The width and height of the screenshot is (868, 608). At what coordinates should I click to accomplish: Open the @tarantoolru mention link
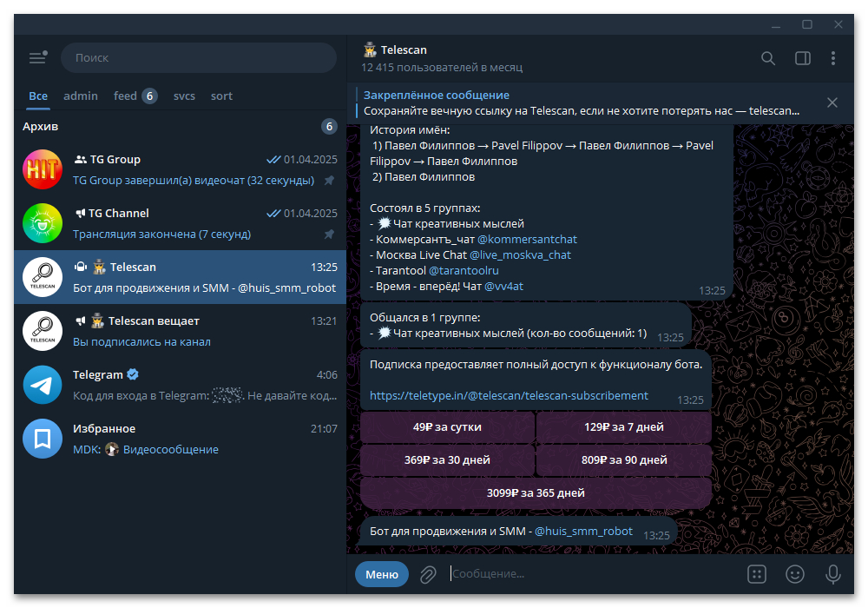(464, 270)
